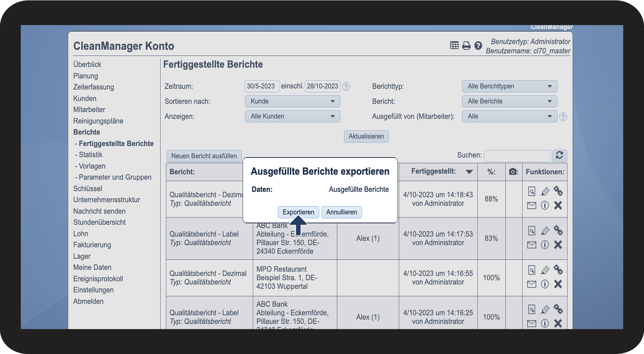644x354 pixels.
Task: View the report completed at 14:18:43
Action: click(x=532, y=191)
